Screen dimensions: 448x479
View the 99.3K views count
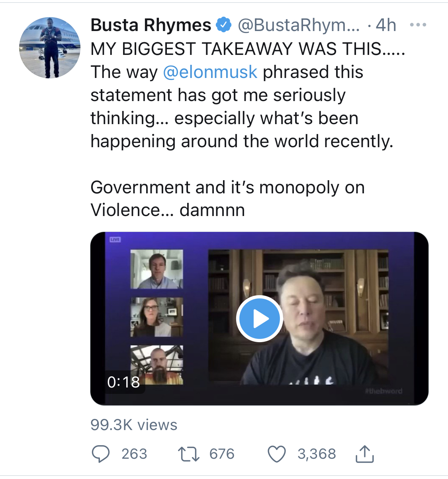click(134, 424)
